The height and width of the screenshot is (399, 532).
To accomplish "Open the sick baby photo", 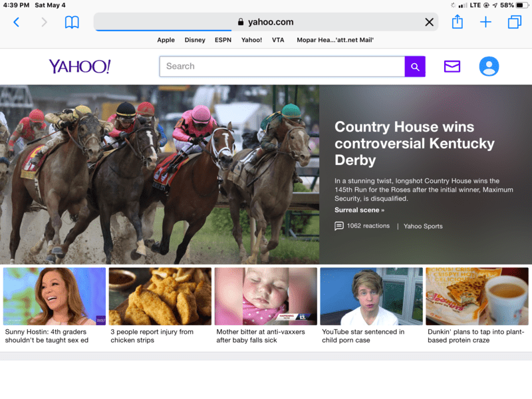I will (x=265, y=296).
